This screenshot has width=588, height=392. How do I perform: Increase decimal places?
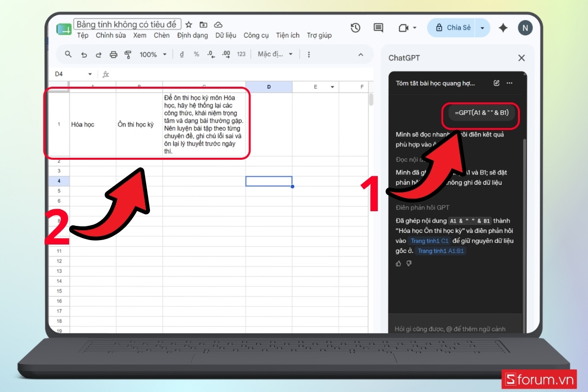226,54
